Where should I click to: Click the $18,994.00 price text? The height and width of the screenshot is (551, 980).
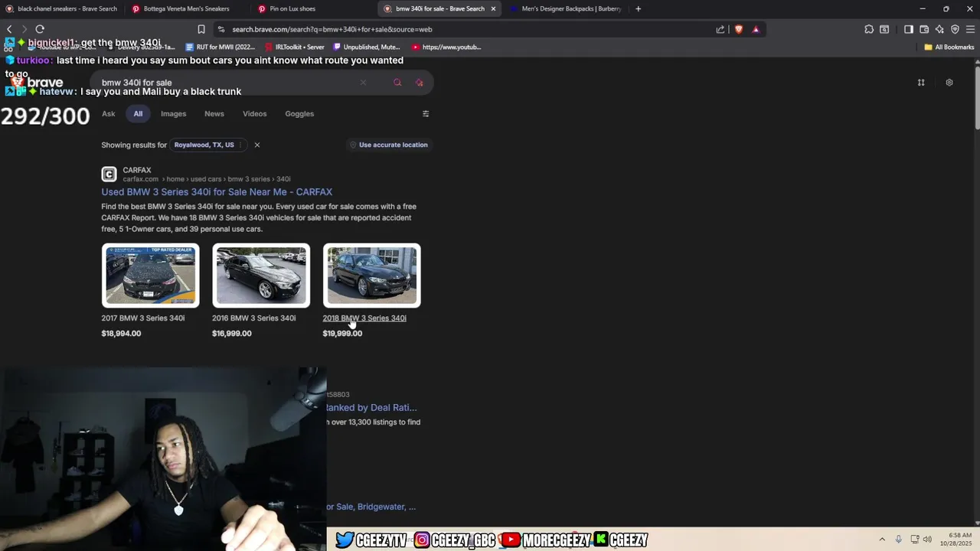(x=121, y=334)
